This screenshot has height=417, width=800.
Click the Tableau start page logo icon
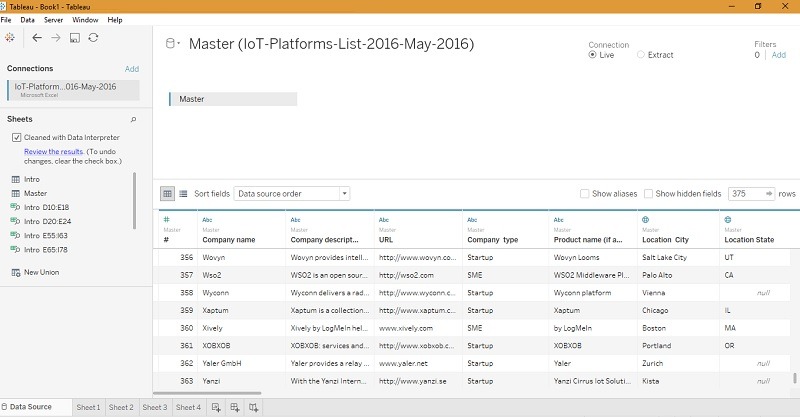pyautogui.click(x=10, y=38)
